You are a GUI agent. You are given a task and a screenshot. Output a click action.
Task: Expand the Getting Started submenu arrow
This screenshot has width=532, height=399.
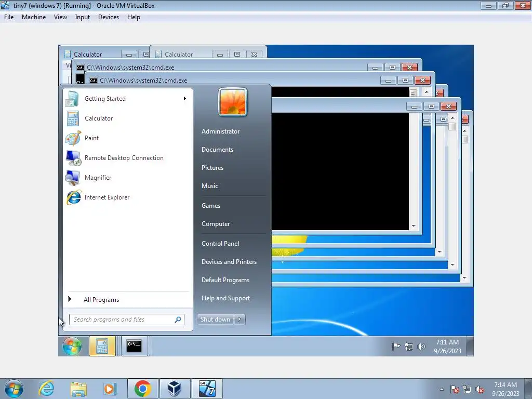185,99
